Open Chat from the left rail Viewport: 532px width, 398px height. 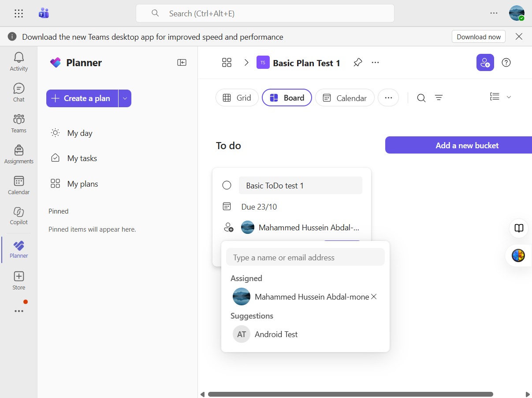[19, 92]
